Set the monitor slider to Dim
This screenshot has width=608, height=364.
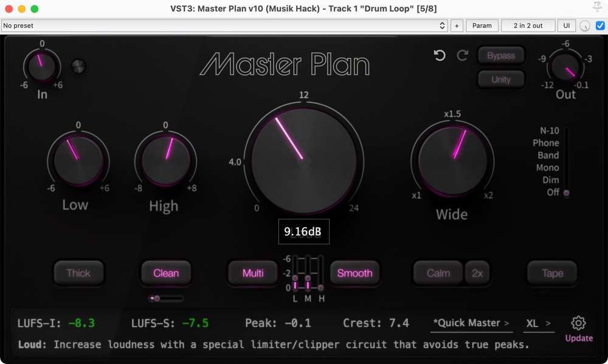click(x=566, y=180)
